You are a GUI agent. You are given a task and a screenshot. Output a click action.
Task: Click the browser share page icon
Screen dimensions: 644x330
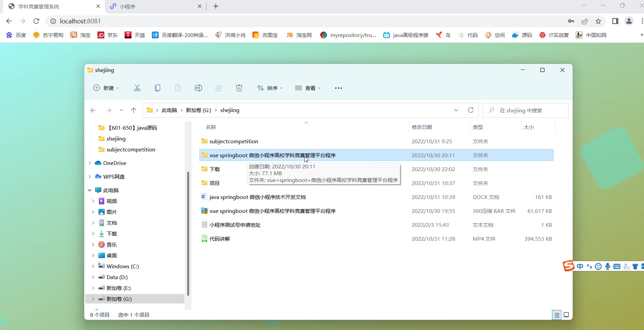585,21
